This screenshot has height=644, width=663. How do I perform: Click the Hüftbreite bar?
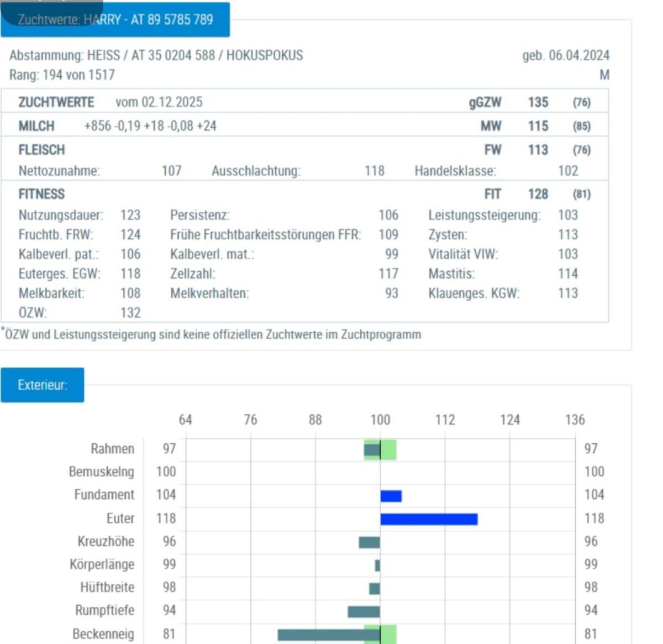[x=375, y=588]
